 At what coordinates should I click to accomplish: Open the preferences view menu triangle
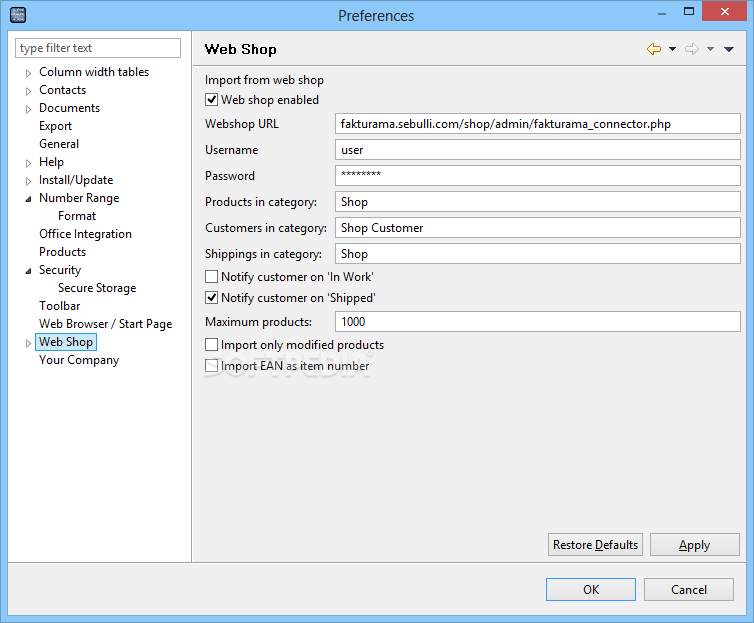click(729, 49)
